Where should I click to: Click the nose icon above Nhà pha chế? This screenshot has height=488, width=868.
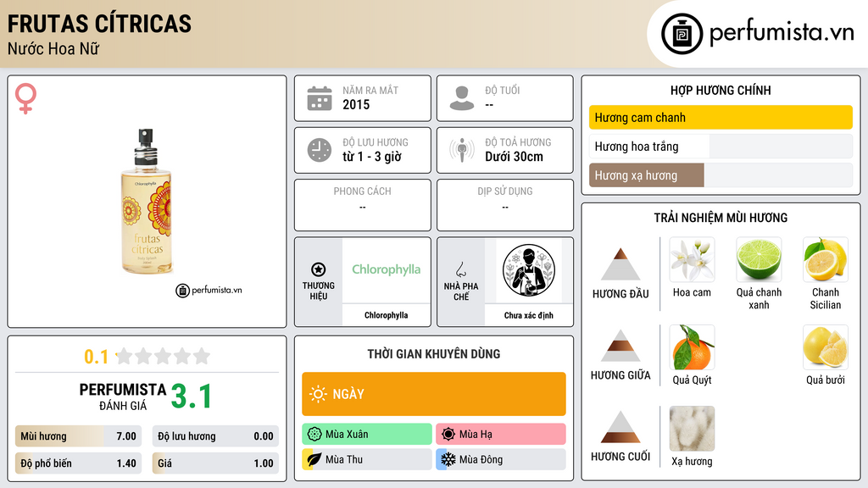pos(460,269)
